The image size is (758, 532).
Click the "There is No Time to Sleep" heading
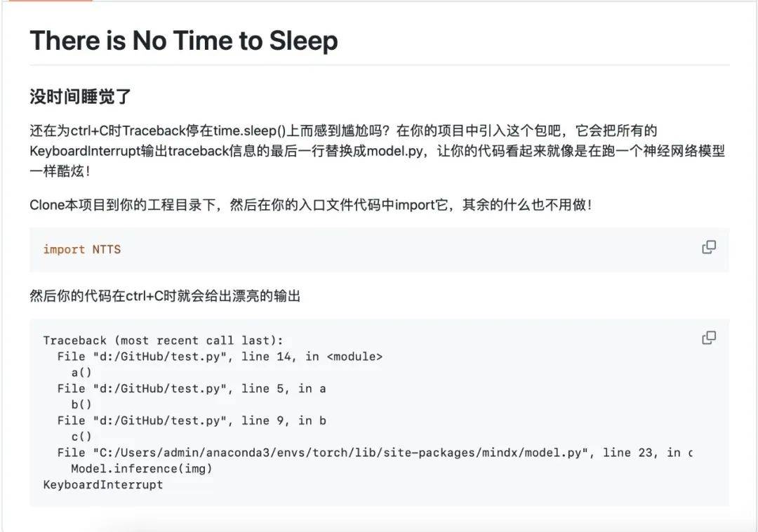(184, 41)
